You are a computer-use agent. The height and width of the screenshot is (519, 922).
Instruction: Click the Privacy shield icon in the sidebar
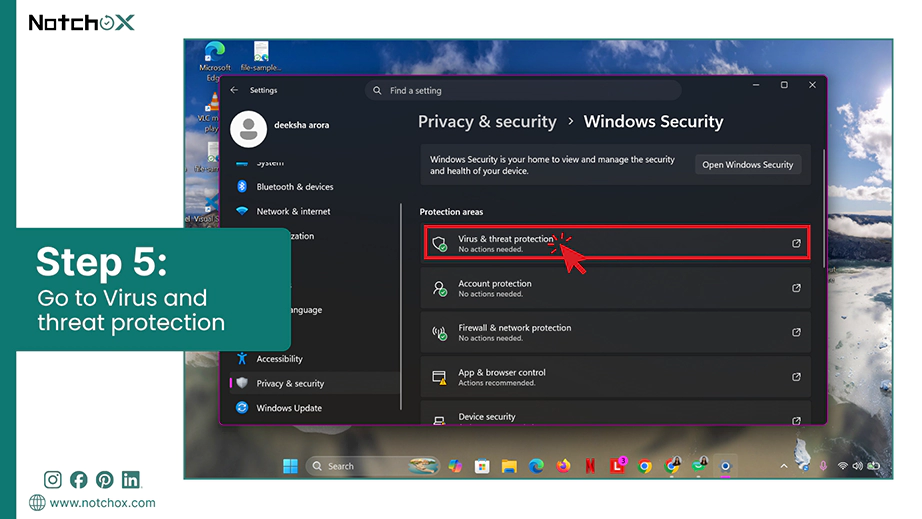pyautogui.click(x=242, y=383)
